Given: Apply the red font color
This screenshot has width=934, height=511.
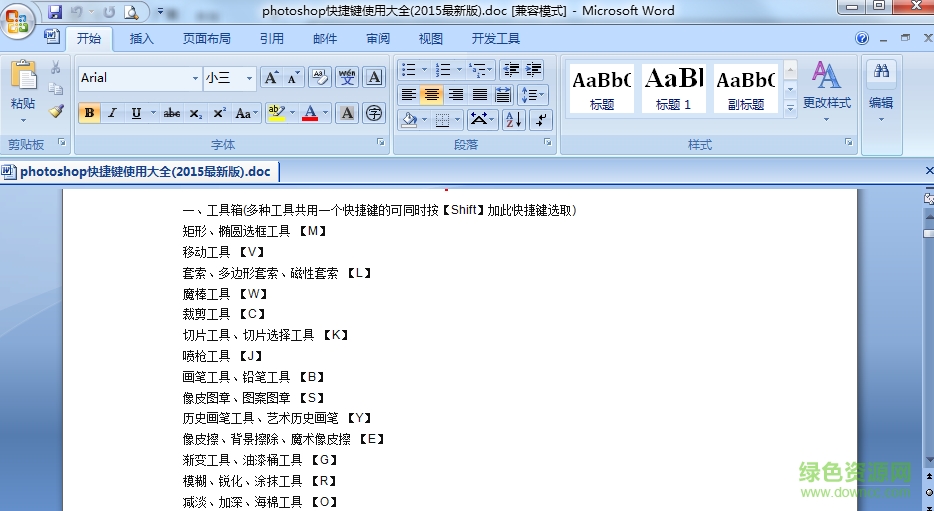Looking at the screenshot, I should (310, 113).
